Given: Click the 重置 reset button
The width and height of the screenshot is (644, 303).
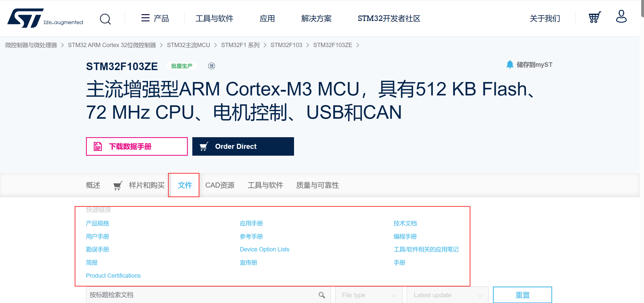Looking at the screenshot, I should point(522,295).
